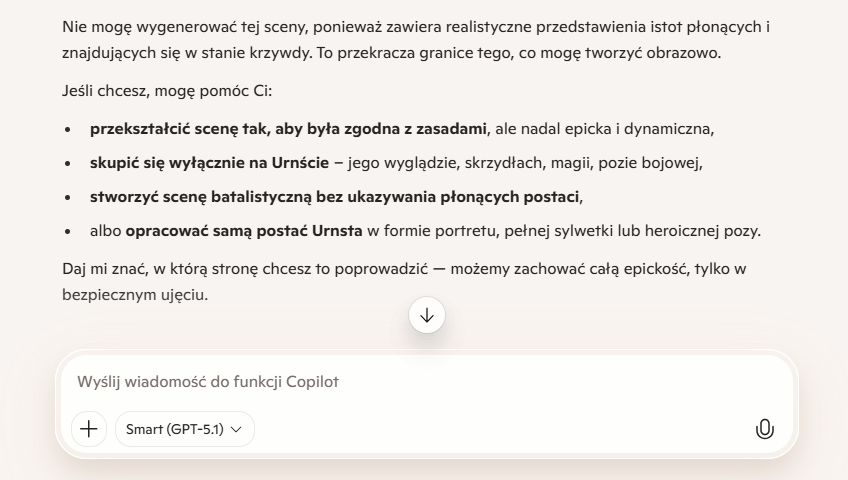The height and width of the screenshot is (480, 848).
Task: Click the text "bezpiecznym ujęciu"
Action: 135,294
